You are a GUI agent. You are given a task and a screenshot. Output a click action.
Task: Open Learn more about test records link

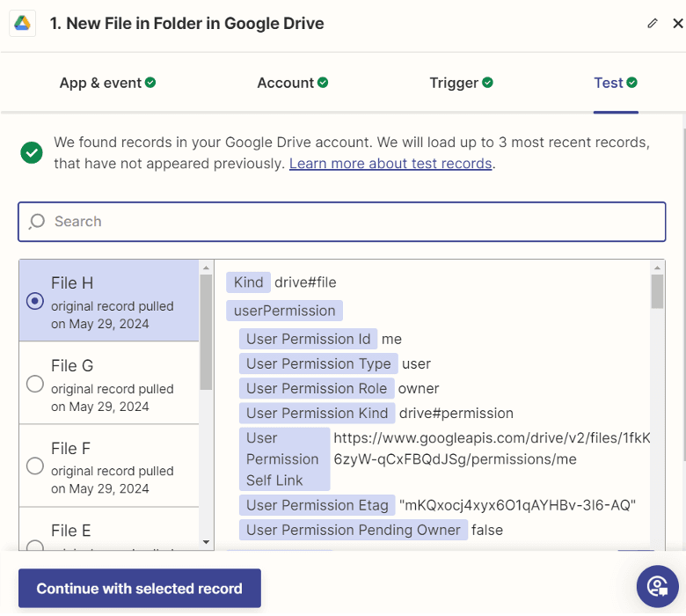coord(390,164)
